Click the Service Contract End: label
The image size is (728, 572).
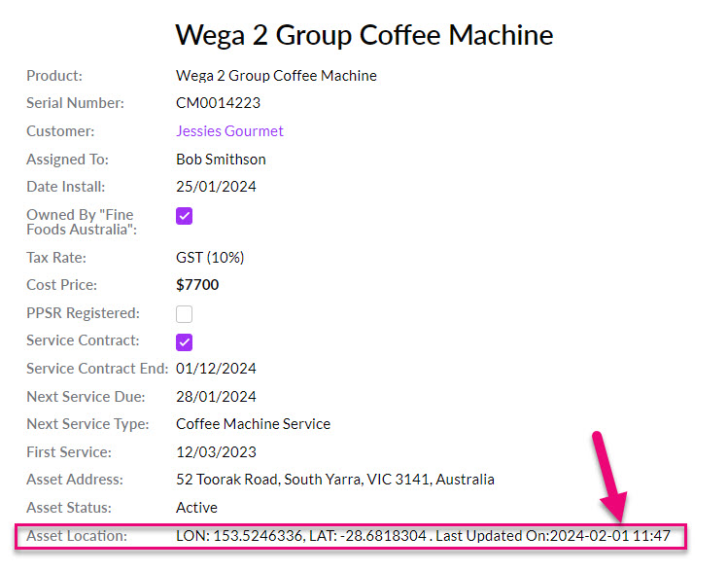coord(97,369)
